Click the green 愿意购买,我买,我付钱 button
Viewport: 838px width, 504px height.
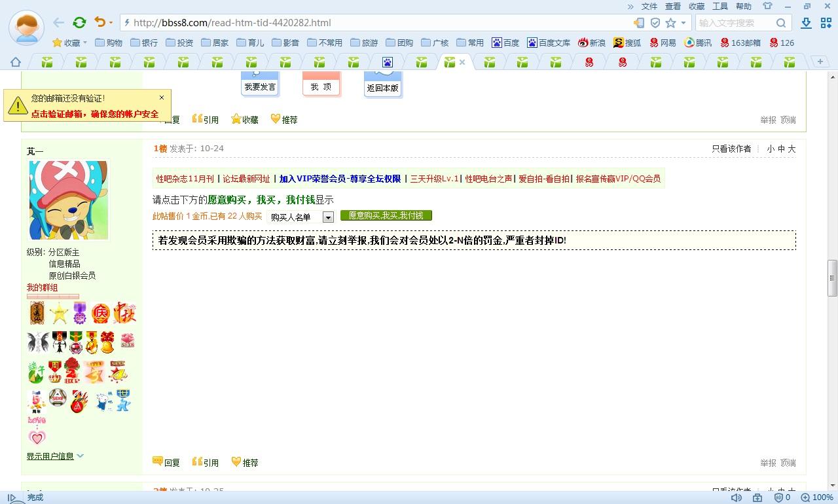(386, 215)
